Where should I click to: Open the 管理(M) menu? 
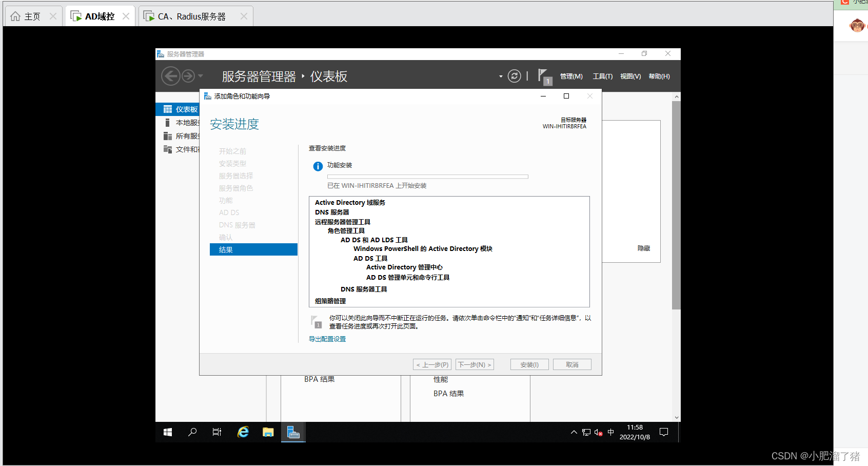point(571,76)
